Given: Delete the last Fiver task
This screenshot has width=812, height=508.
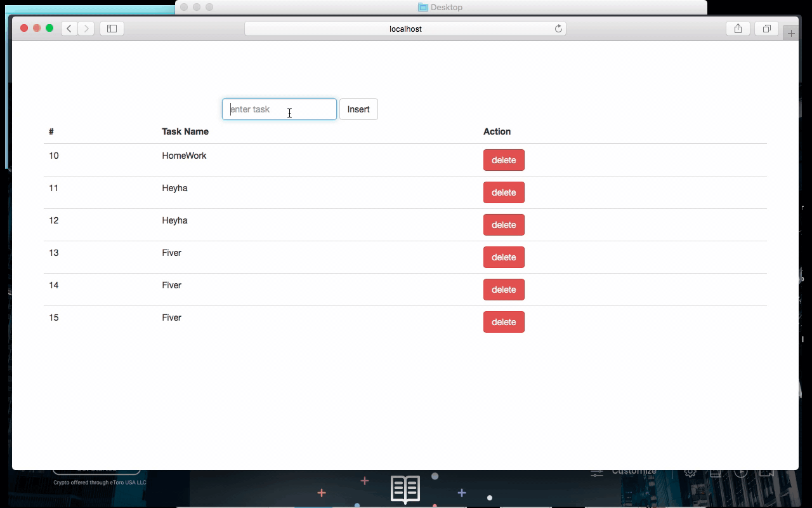Looking at the screenshot, I should [504, 322].
